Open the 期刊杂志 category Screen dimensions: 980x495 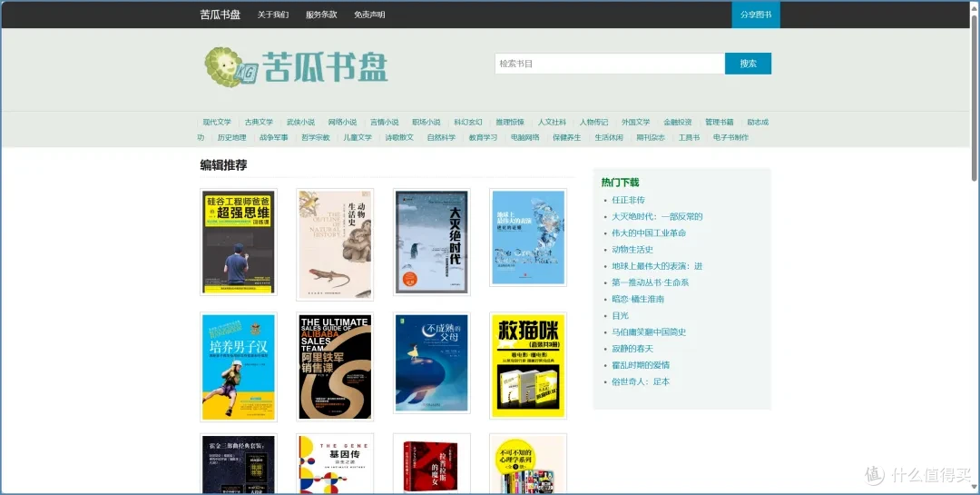pos(651,138)
